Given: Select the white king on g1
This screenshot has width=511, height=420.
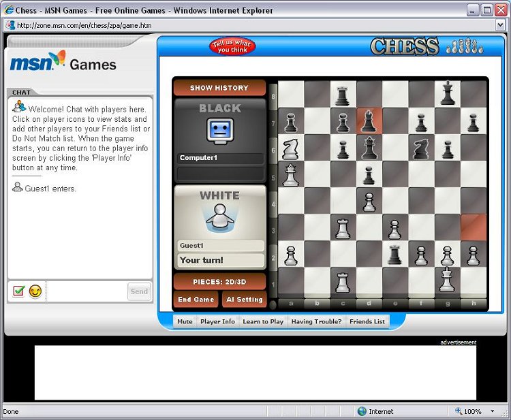Looking at the screenshot, I should click(x=447, y=280).
